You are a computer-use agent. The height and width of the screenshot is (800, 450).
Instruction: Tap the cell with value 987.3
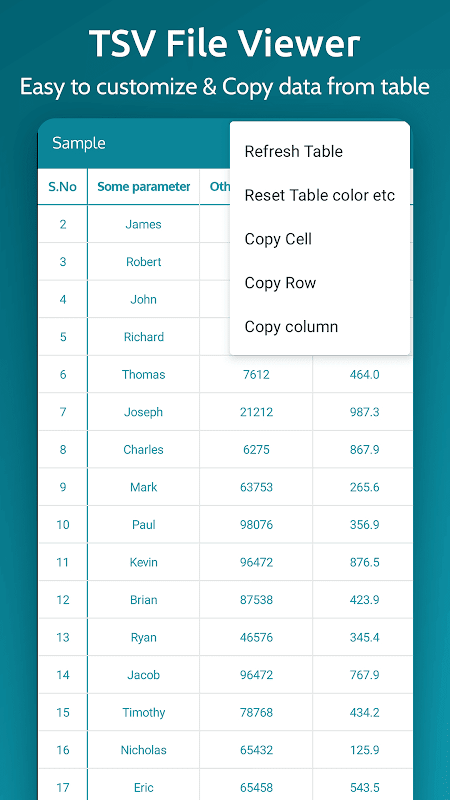coord(364,412)
